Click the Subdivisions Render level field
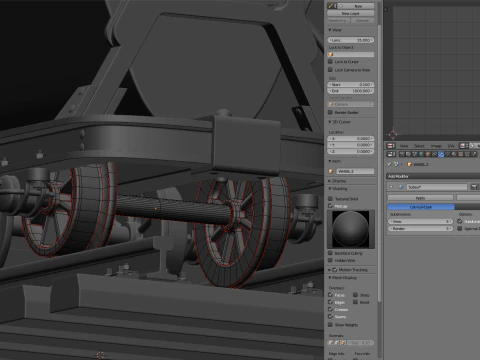 click(421, 228)
